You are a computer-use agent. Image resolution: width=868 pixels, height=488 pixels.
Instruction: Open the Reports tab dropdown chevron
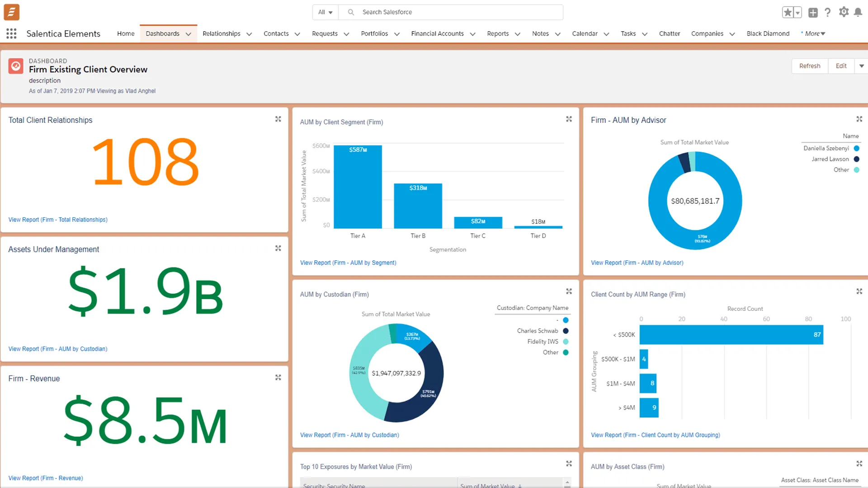(x=518, y=34)
